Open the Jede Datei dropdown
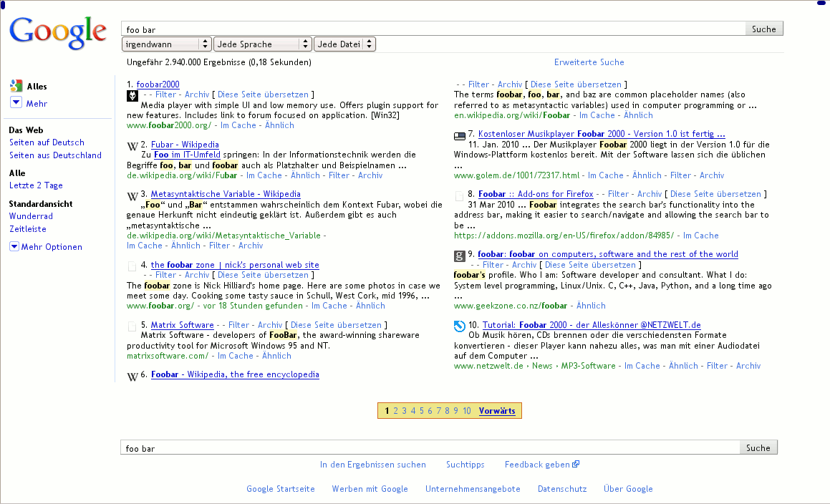This screenshot has height=504, width=830. pyautogui.click(x=344, y=44)
